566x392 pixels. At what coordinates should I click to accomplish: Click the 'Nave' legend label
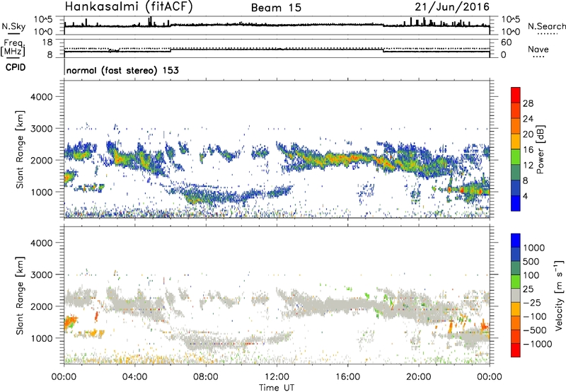(x=538, y=50)
